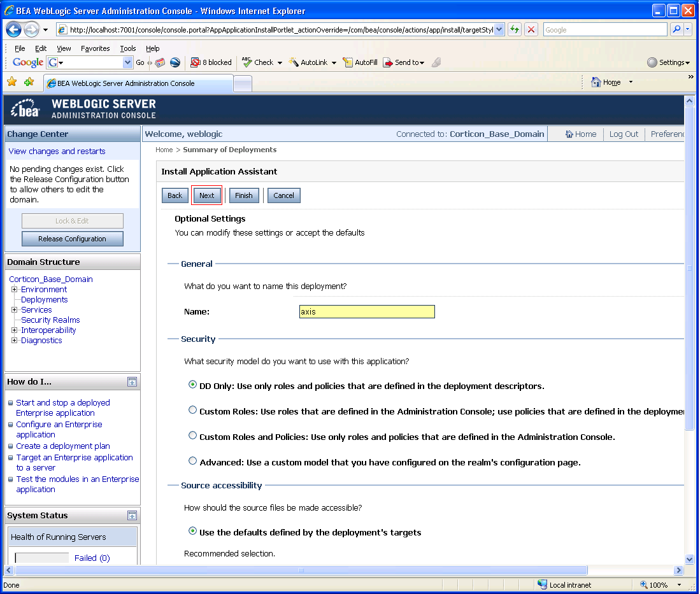The image size is (700, 594).
Task: Refresh the page using the green arrows icon
Action: 515,29
